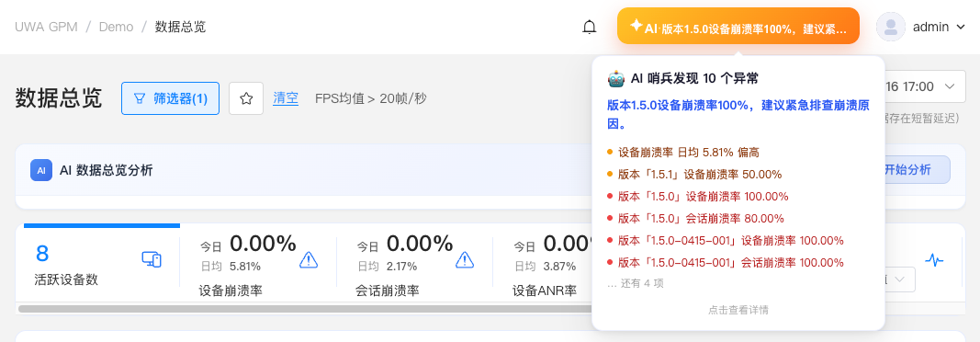Click the 8 active devices count

coord(42,253)
